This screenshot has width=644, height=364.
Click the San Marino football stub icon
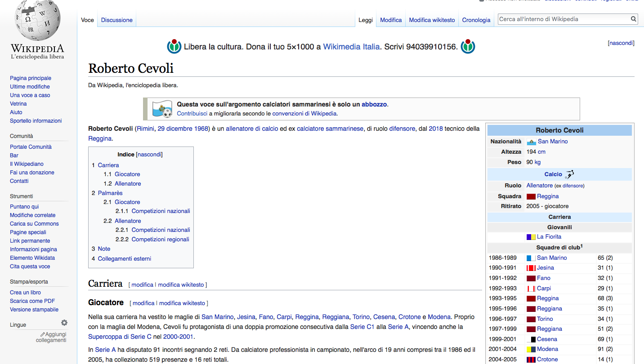tap(162, 109)
